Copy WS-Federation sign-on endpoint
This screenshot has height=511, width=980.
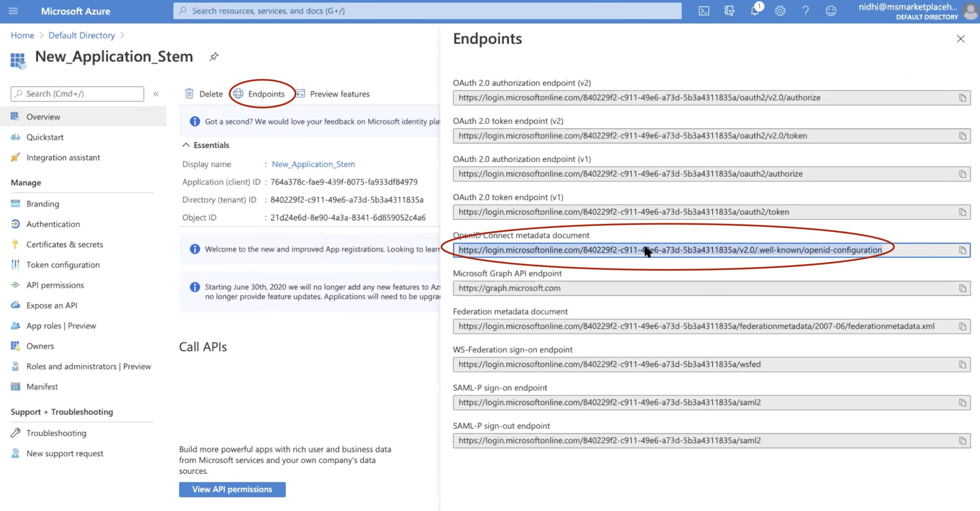click(962, 364)
